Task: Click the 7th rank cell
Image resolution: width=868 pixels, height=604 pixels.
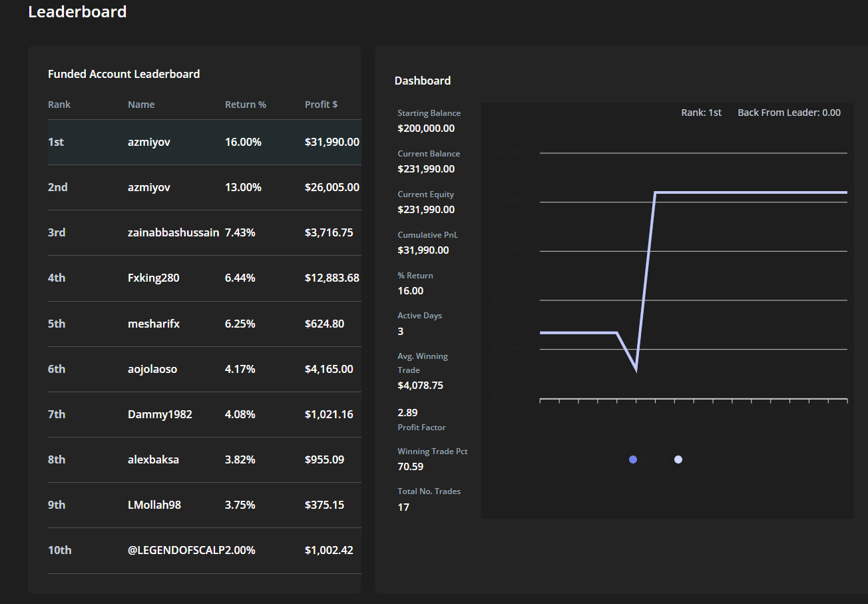Action: (57, 414)
